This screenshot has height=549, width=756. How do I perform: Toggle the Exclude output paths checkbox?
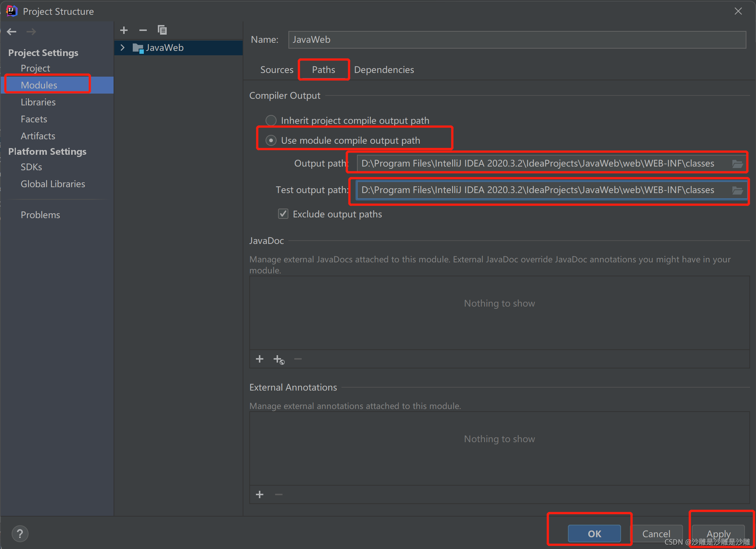(x=283, y=214)
